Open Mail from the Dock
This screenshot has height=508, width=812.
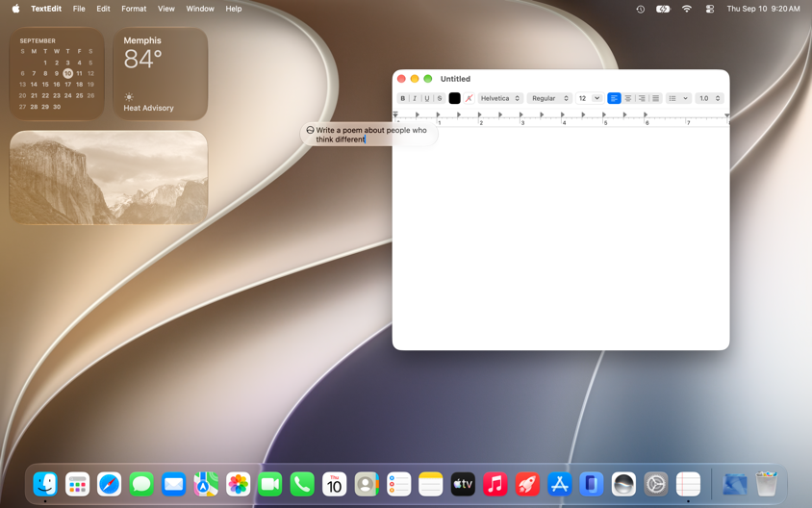[x=173, y=484]
